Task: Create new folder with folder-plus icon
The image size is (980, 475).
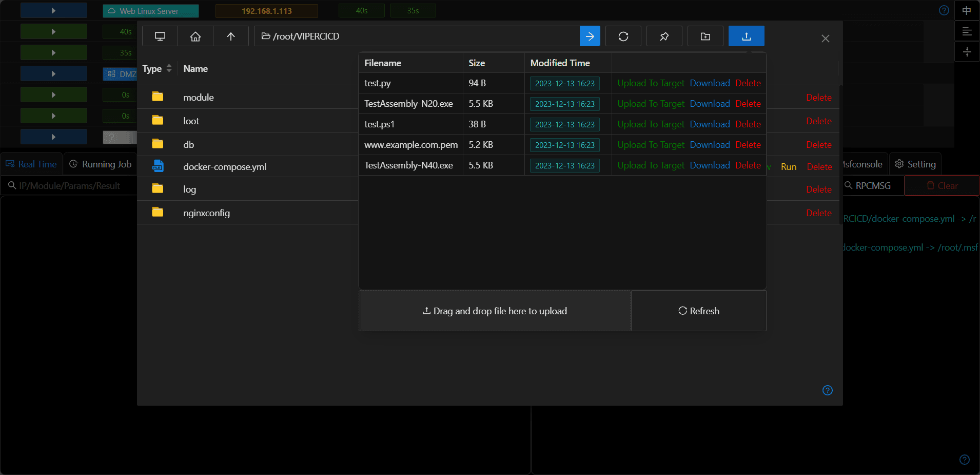Action: tap(705, 36)
